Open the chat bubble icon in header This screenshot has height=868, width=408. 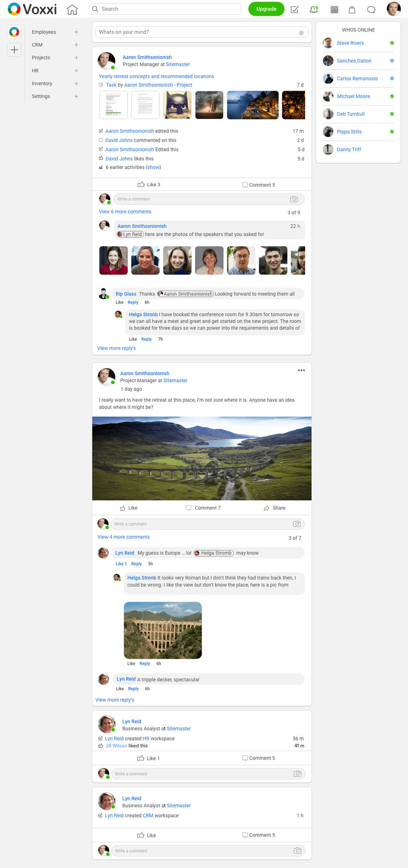pyautogui.click(x=371, y=9)
